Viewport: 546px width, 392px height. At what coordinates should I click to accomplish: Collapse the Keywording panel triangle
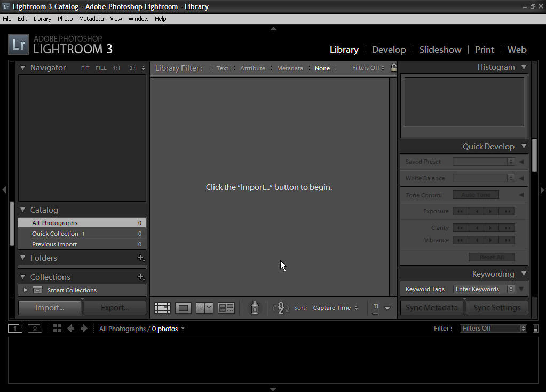(x=524, y=274)
